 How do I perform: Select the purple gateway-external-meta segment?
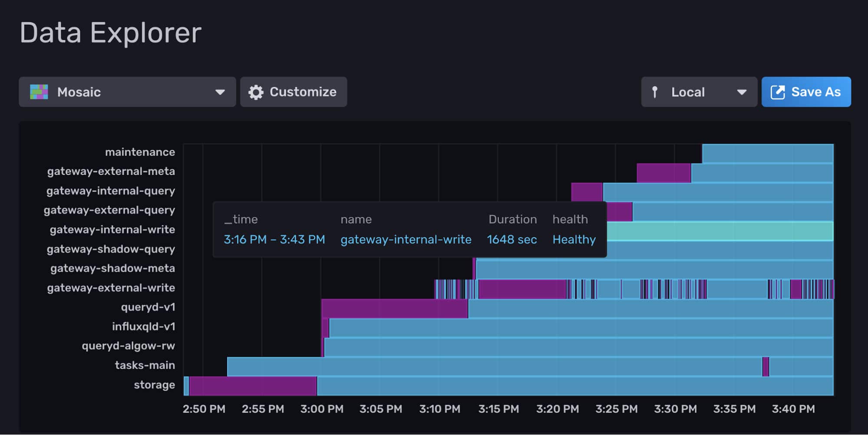click(x=663, y=173)
